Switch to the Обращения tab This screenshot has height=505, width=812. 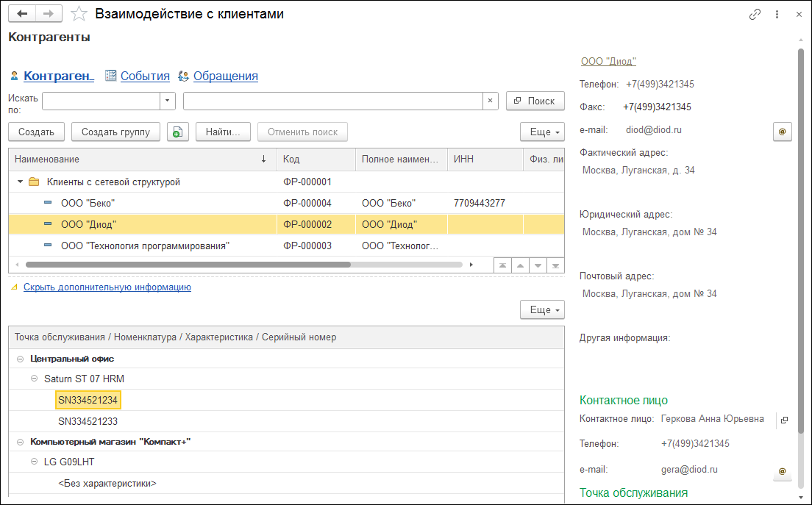click(x=225, y=76)
